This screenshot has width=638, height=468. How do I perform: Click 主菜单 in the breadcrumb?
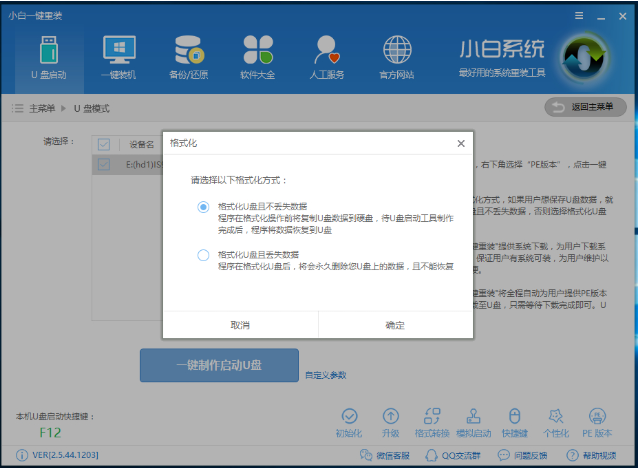click(41, 107)
